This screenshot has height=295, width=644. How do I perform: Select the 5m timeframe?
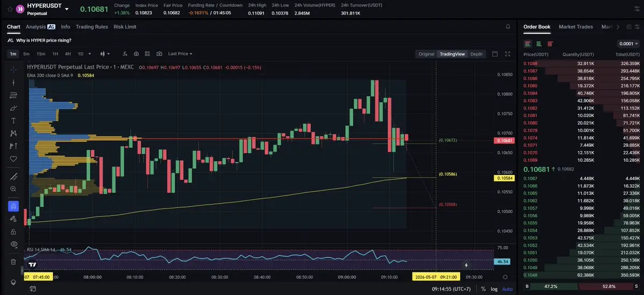(26, 54)
